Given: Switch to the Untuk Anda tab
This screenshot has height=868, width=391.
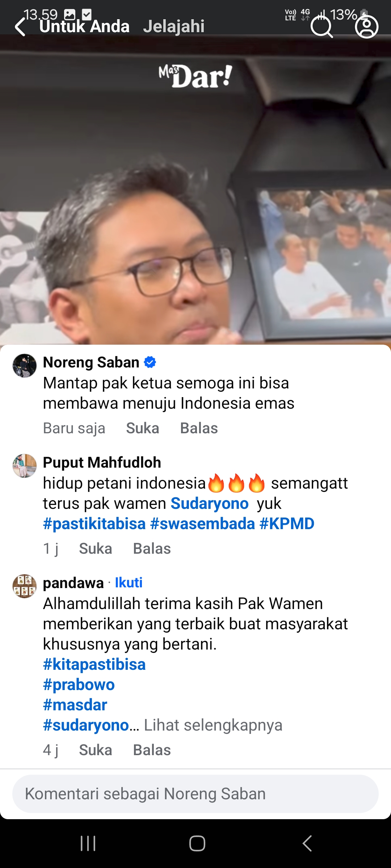Looking at the screenshot, I should pyautogui.click(x=84, y=26).
